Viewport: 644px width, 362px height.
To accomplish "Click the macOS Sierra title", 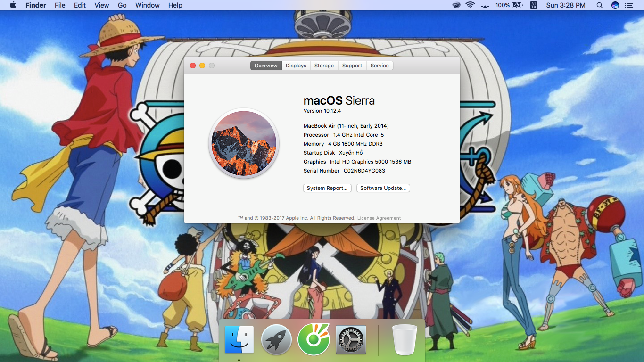I will pos(339,100).
